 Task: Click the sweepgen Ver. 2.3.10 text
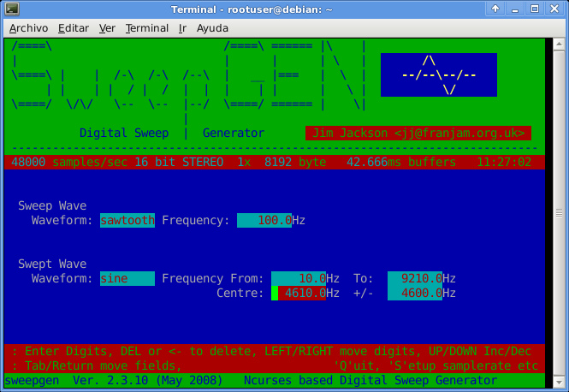tap(114, 380)
